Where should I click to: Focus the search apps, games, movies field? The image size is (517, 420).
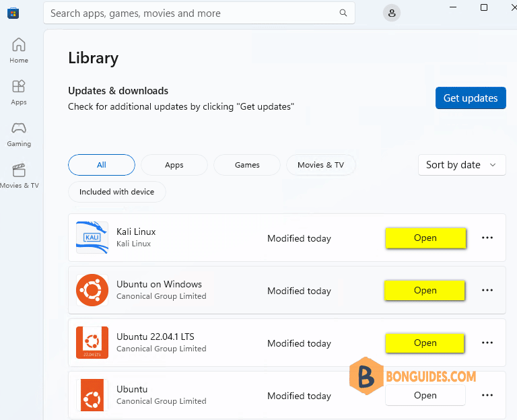tap(199, 13)
